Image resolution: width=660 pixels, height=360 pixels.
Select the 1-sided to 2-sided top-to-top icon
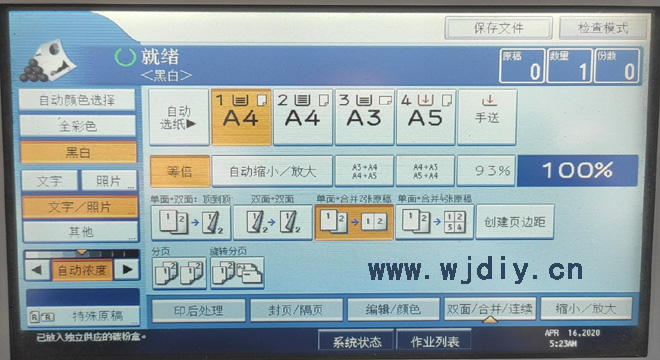point(191,222)
